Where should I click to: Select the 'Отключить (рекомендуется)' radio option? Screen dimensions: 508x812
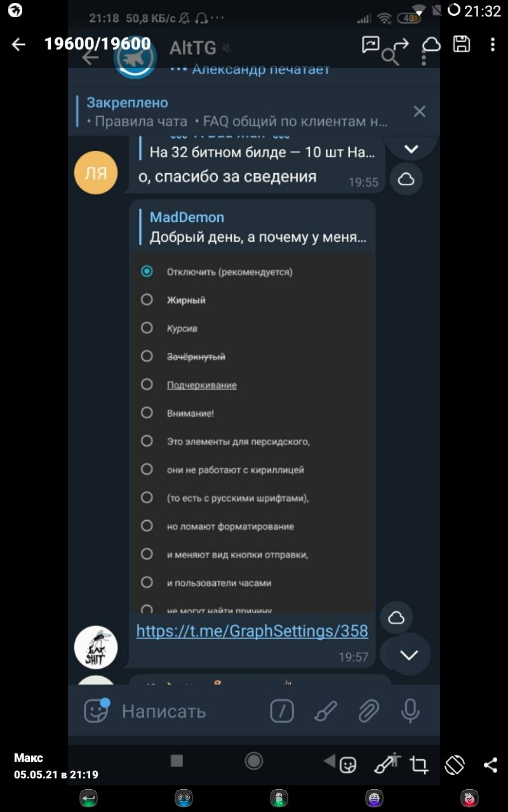pos(147,272)
